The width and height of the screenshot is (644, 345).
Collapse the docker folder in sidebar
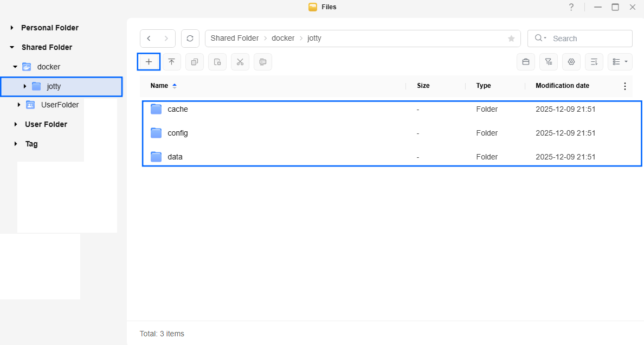pyautogui.click(x=15, y=67)
